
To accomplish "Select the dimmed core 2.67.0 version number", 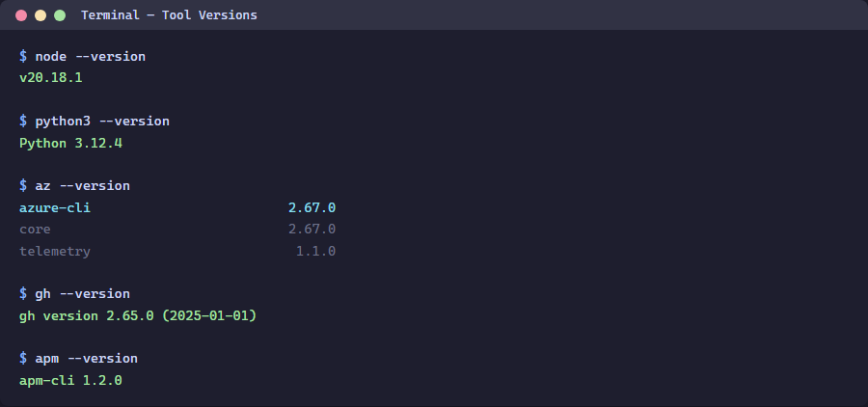I will click(312, 230).
